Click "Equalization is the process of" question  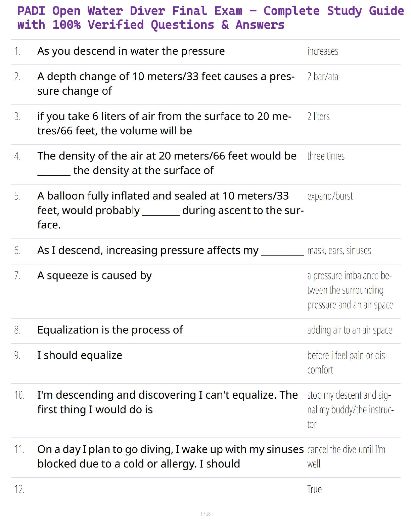(x=110, y=330)
